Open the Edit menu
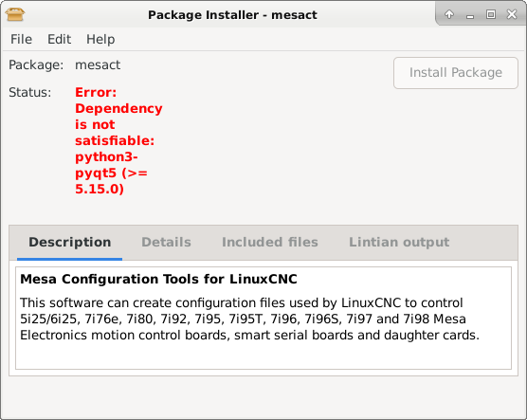Image resolution: width=527 pixels, height=420 pixels. click(59, 39)
